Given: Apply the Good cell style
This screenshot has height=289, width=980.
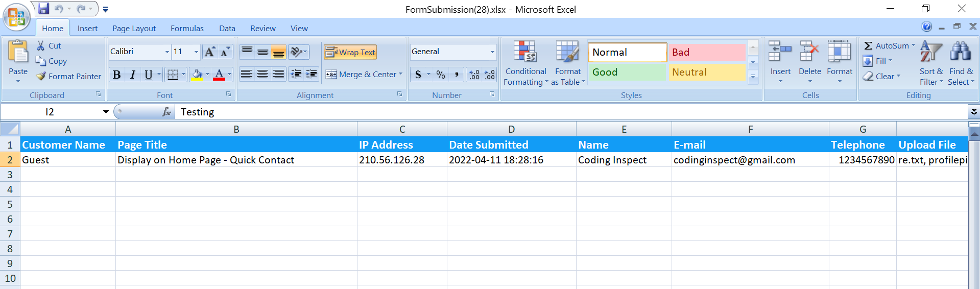Looking at the screenshot, I should click(627, 73).
